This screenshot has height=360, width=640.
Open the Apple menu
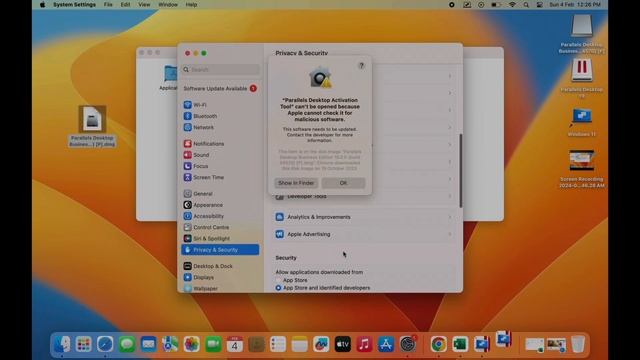click(42, 4)
